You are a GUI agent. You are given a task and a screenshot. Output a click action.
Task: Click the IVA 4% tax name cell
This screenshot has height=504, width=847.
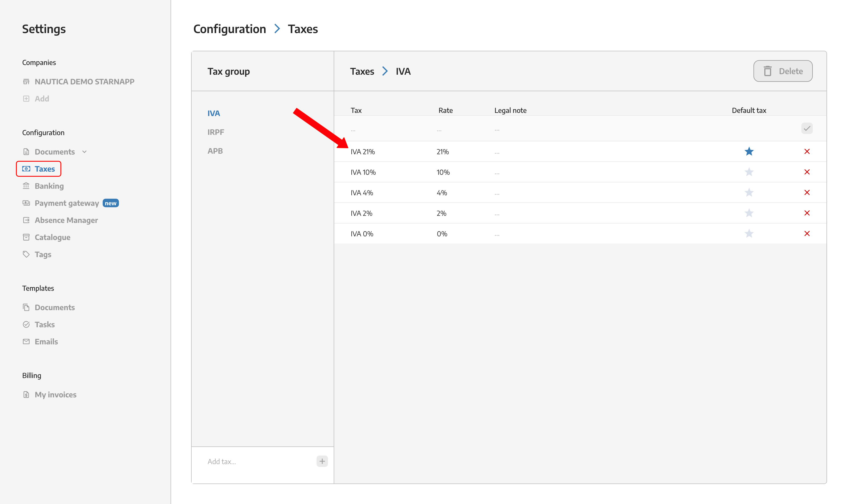click(362, 193)
